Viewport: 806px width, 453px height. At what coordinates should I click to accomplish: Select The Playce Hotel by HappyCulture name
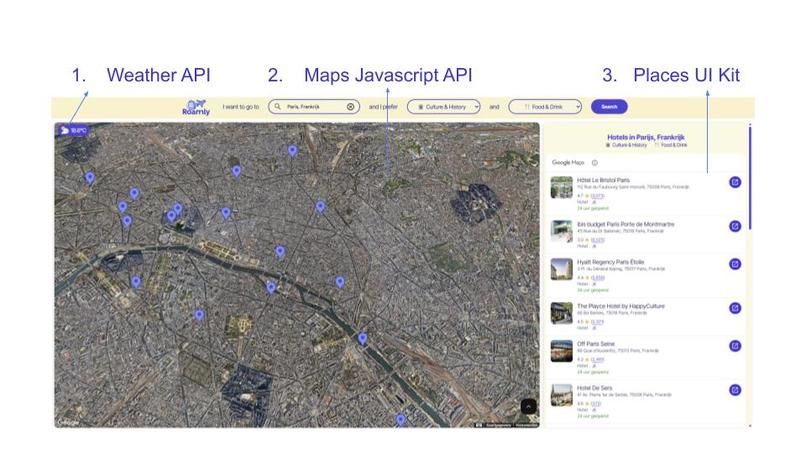[x=620, y=306]
